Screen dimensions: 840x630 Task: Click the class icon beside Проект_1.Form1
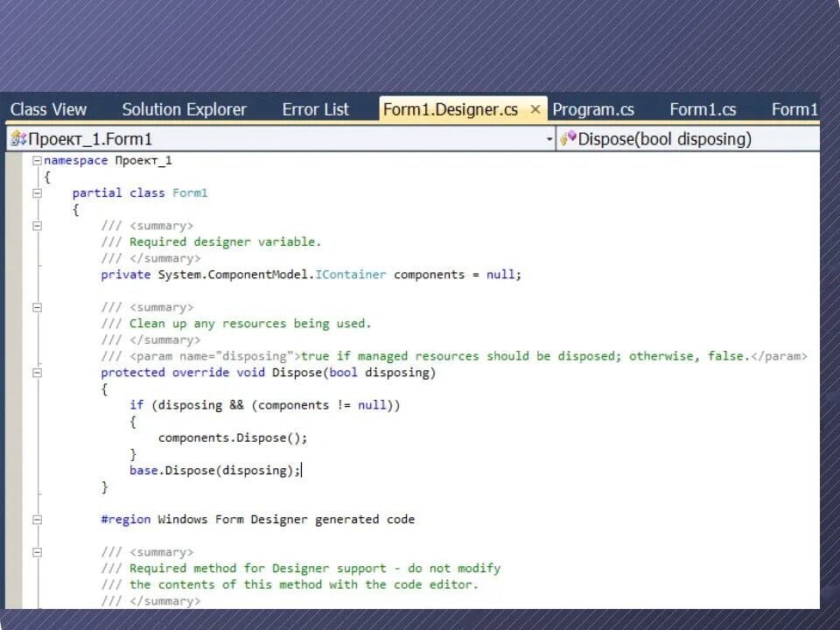[18, 139]
